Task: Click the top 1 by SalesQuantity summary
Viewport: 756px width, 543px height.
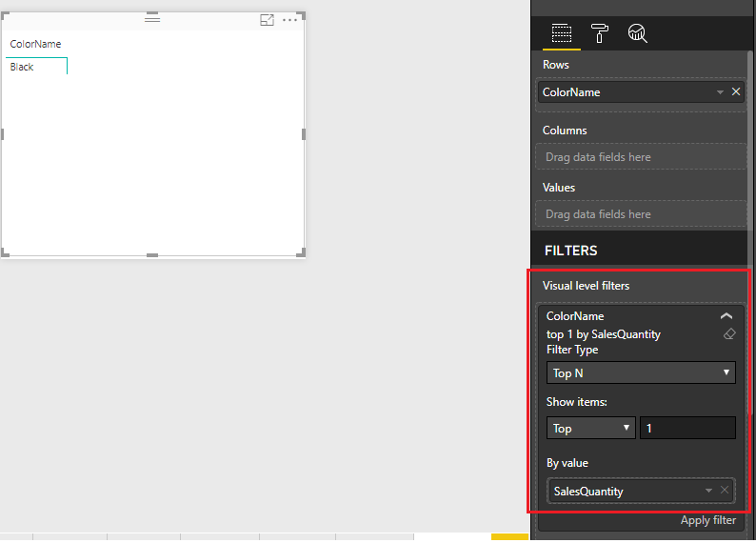Action: coord(603,334)
